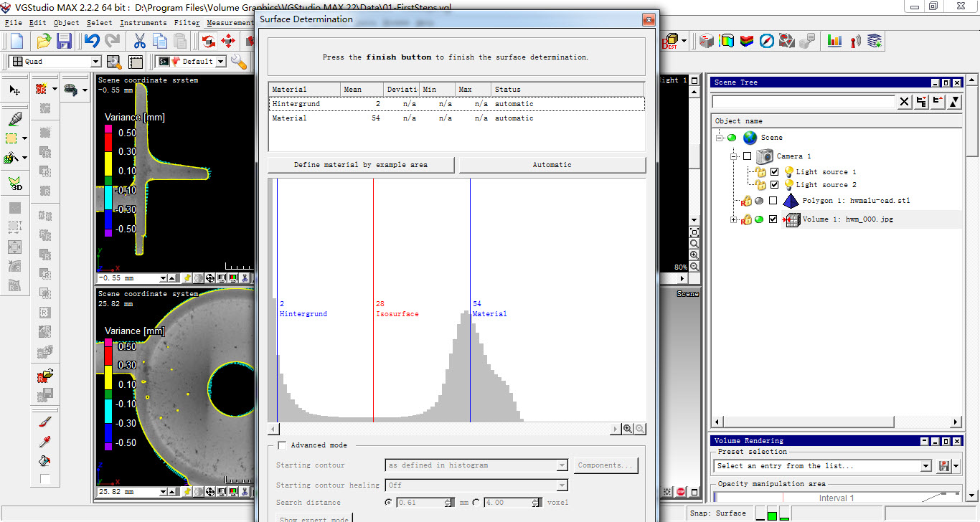
Task: Select the pen draw tool in left toolbar
Action: 15,118
